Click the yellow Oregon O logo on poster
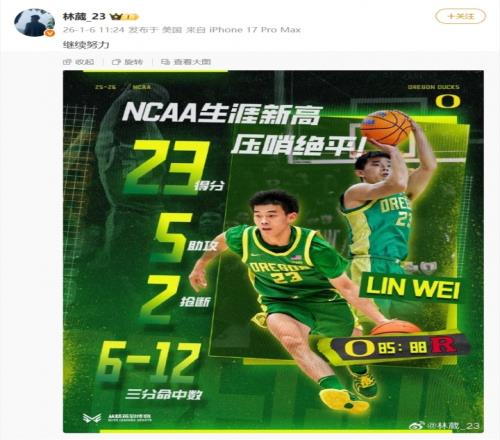This screenshot has height=440, width=500. [x=448, y=101]
